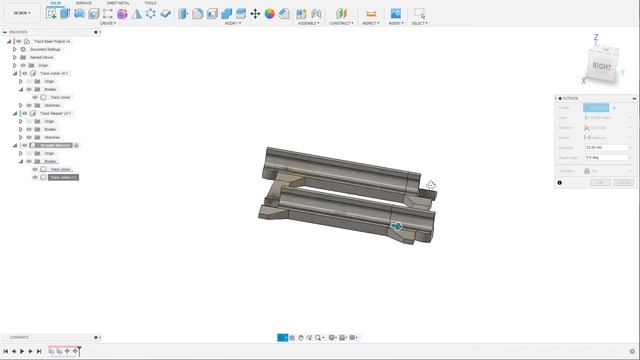Screen dimensions: 640x360
Task: Toggle visibility of Track Joiner v5:1 component
Action: [25, 73]
